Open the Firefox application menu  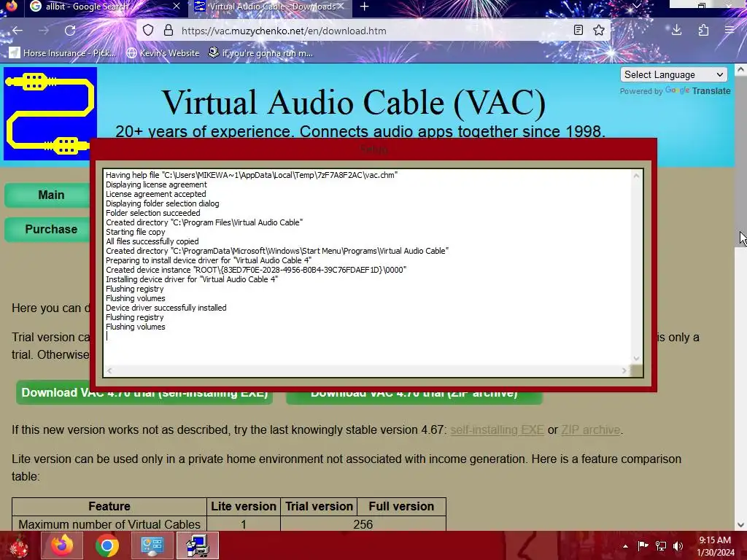(x=729, y=31)
